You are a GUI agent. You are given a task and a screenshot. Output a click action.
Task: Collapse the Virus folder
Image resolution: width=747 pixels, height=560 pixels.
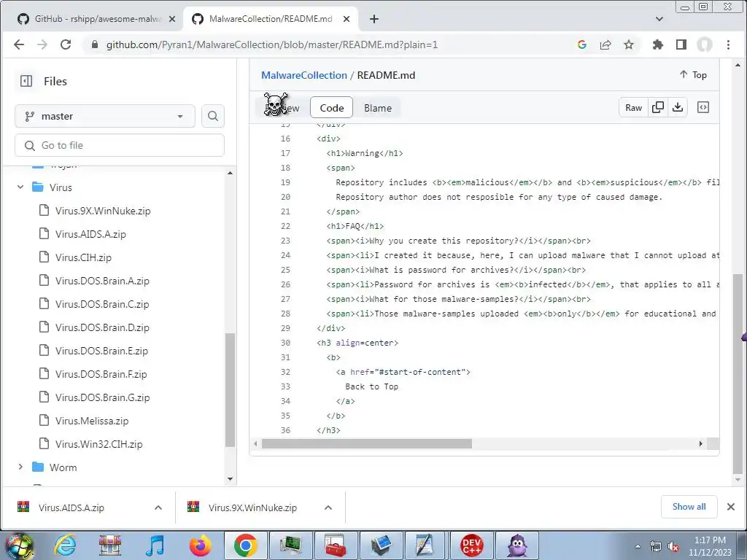[x=20, y=187]
